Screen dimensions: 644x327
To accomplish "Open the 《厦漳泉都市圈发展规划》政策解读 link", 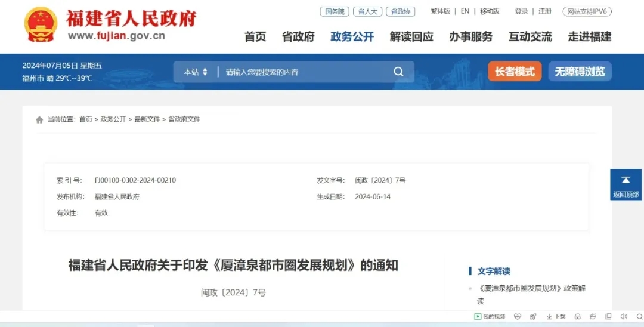I will [531, 288].
